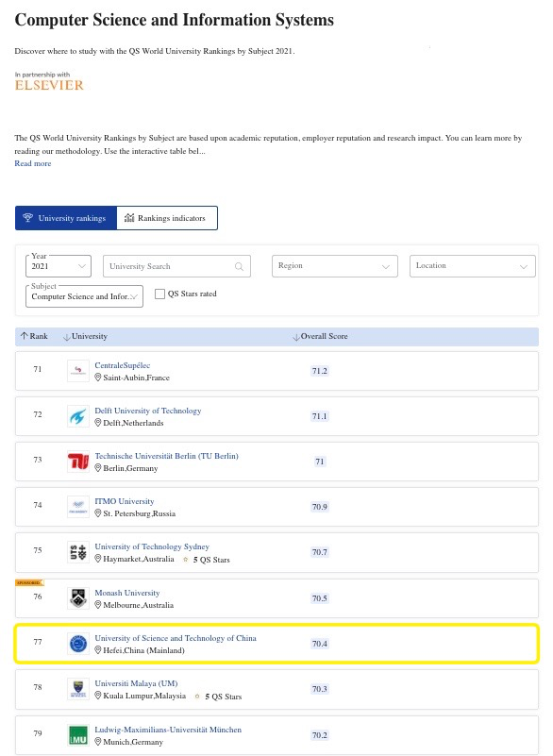Click the ELSEVIER partner logo

(49, 85)
